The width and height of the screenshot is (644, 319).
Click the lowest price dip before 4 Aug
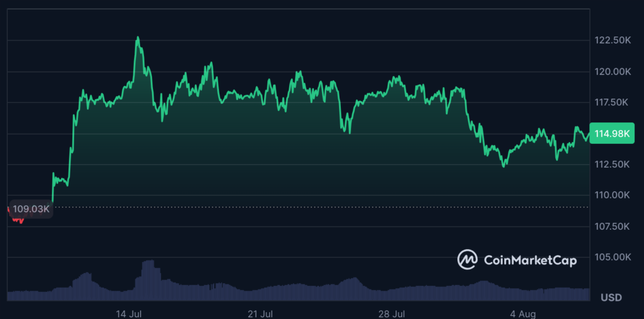point(504,166)
